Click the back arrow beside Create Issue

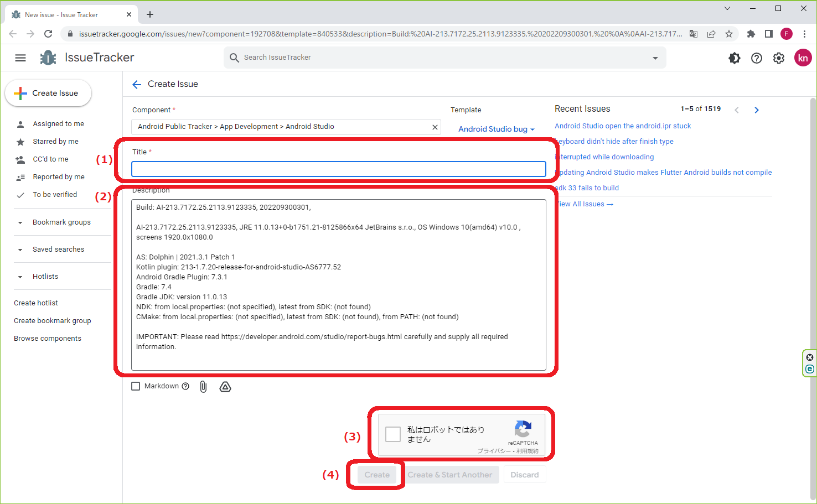137,84
